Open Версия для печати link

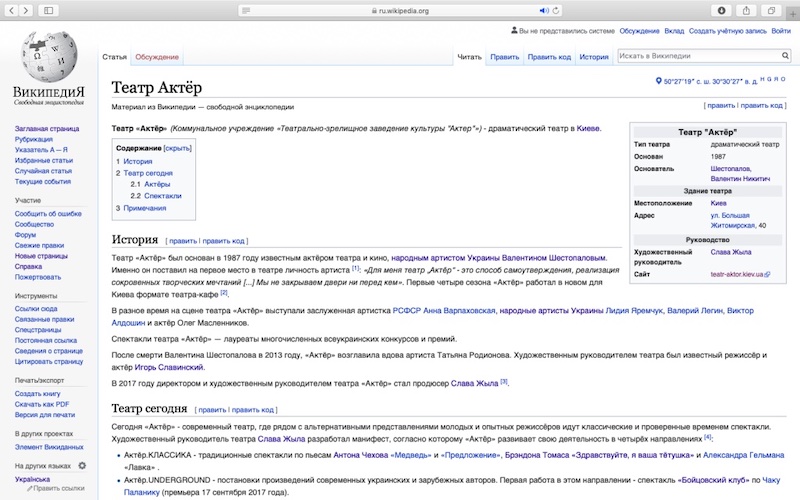[45, 415]
